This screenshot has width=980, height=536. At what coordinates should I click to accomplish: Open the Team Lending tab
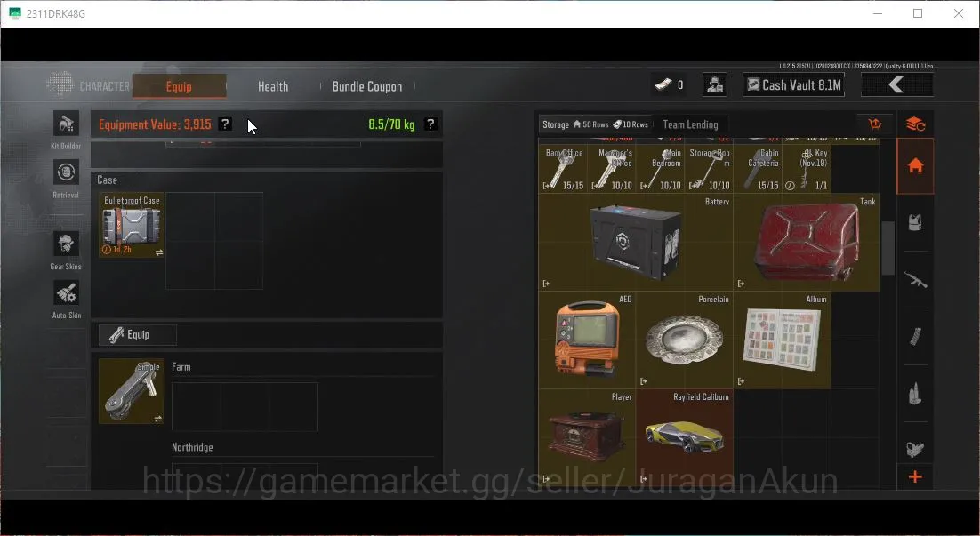690,124
